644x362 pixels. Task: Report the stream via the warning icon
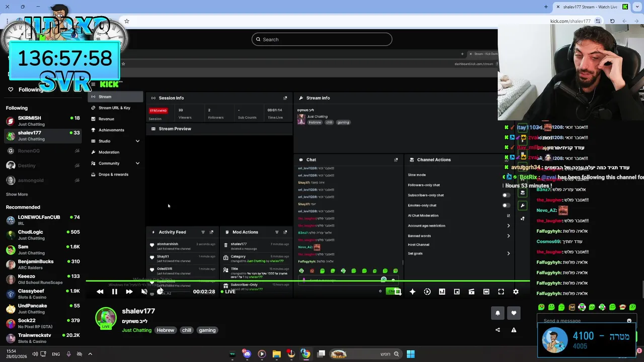coord(514,330)
